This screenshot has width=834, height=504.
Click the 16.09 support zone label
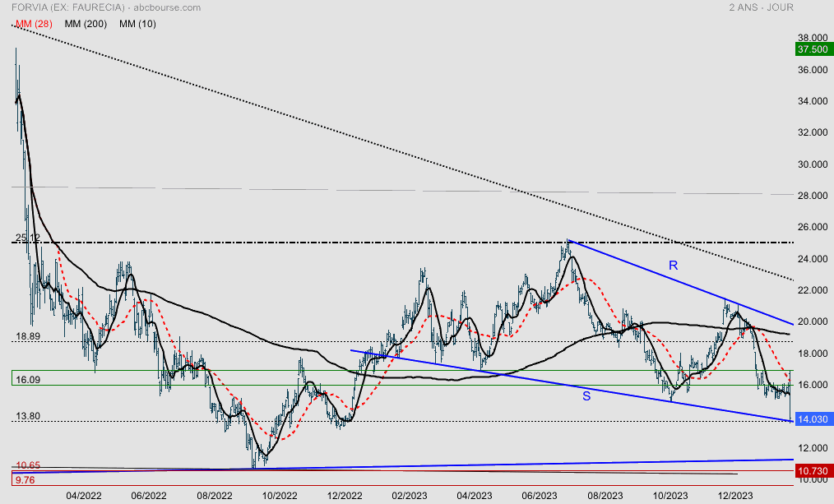pos(28,380)
